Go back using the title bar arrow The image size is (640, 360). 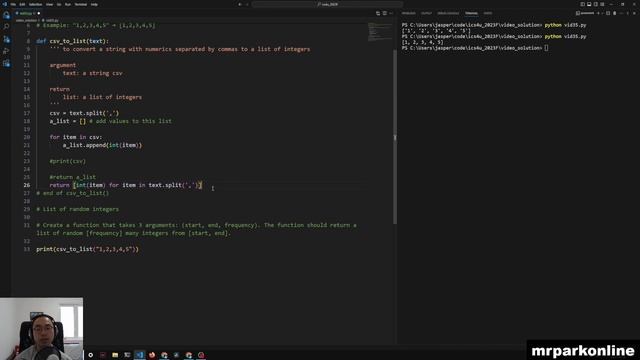pyautogui.click(x=240, y=4)
